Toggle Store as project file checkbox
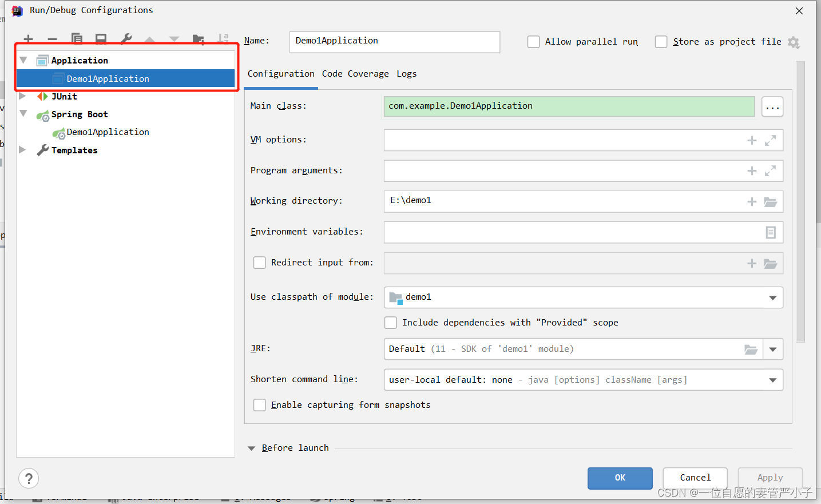The width and height of the screenshot is (821, 504). (661, 42)
